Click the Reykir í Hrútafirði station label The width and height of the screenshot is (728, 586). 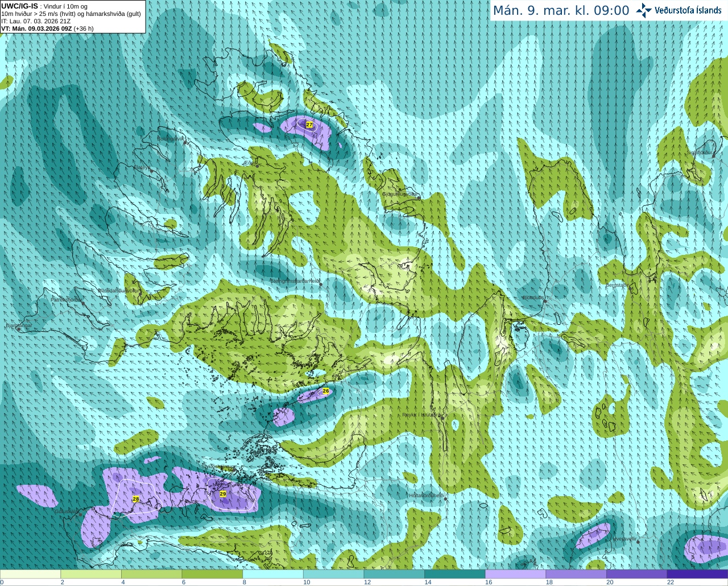pyautogui.click(x=422, y=415)
